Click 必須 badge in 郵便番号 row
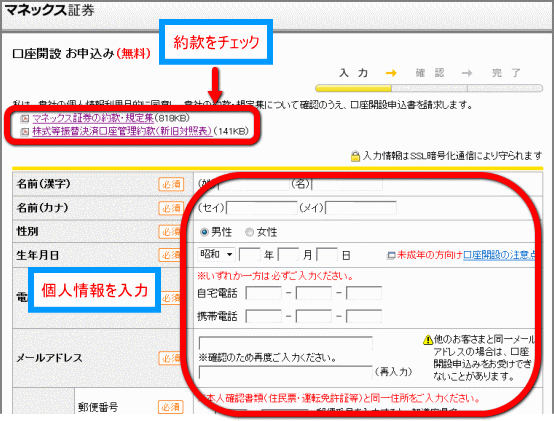This screenshot has height=421, width=554. pyautogui.click(x=171, y=407)
